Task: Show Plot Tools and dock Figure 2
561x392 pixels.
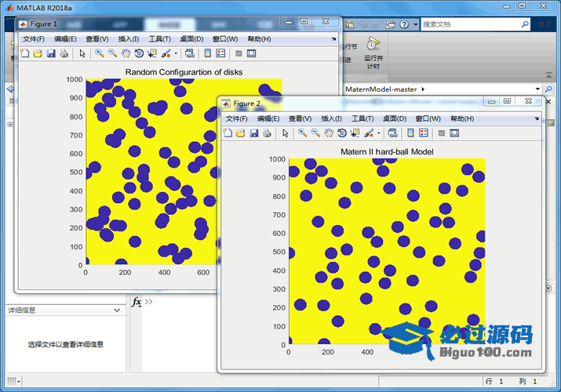Action: pos(454,133)
